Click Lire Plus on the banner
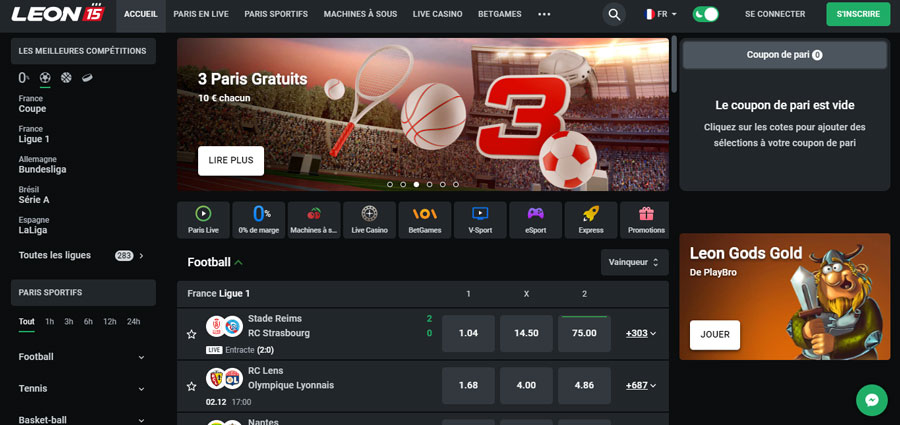 point(231,161)
